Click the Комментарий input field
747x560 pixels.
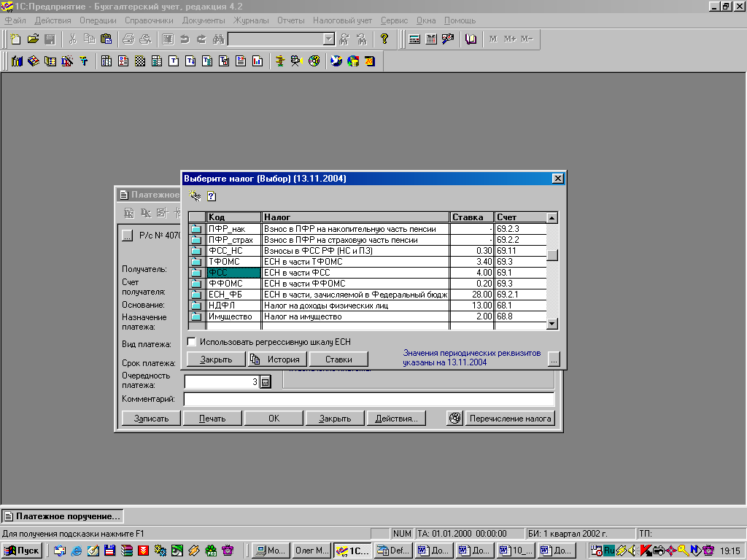(x=369, y=399)
